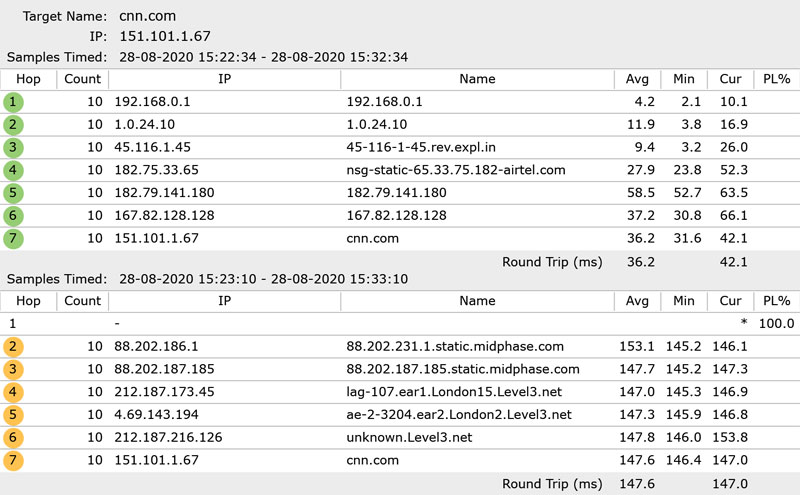Click the Avg column header in top table

click(x=637, y=79)
